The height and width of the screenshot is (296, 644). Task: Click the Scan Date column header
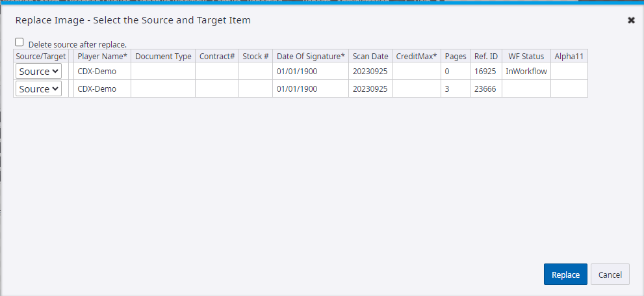pyautogui.click(x=370, y=56)
